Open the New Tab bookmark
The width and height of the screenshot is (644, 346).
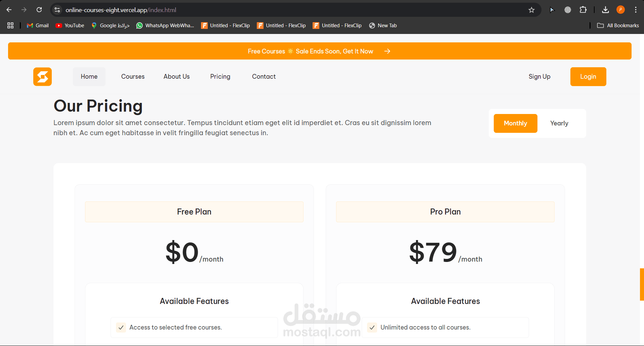pos(383,26)
